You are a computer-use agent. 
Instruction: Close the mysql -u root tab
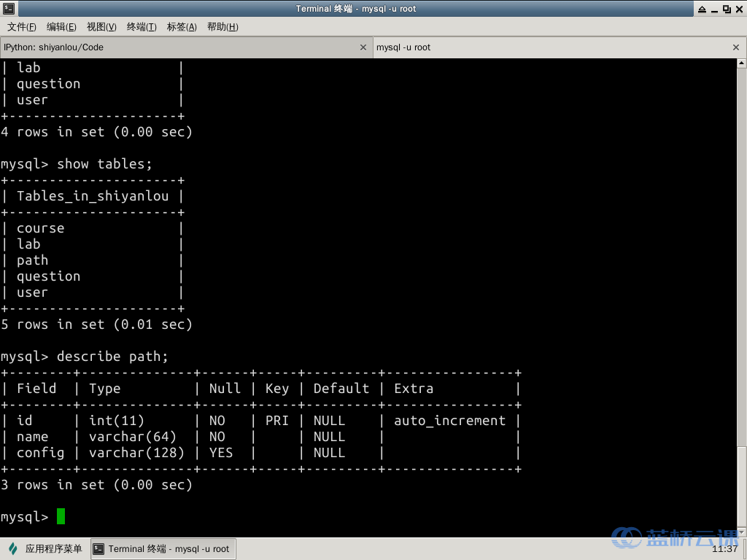click(x=736, y=47)
